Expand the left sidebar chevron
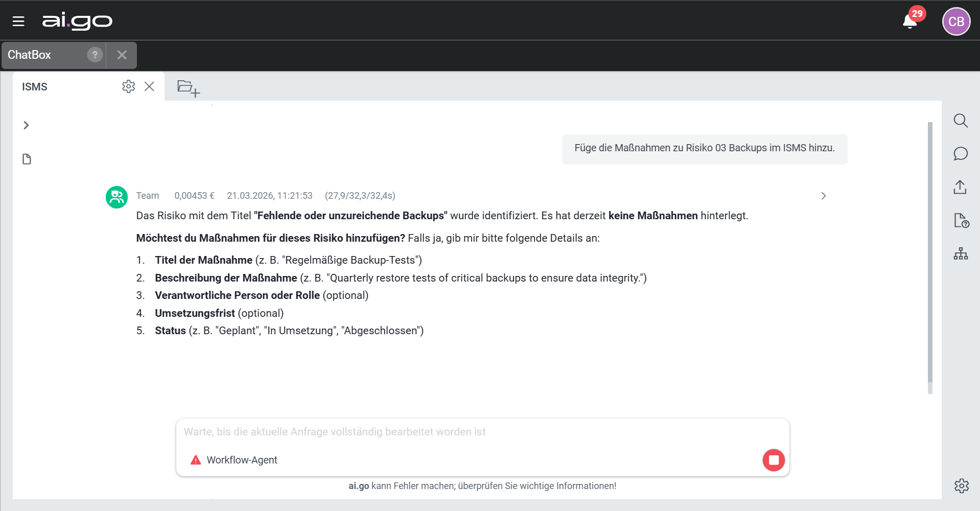 point(26,125)
